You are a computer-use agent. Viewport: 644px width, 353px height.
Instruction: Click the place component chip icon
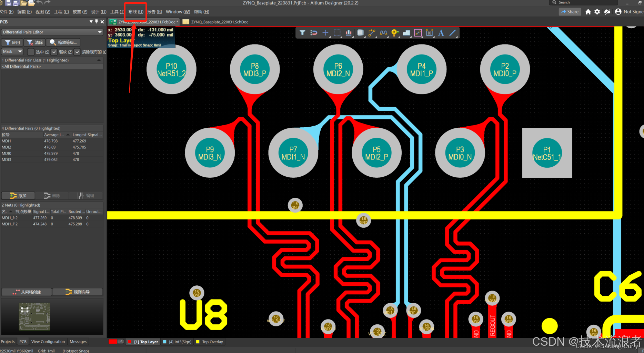coord(360,33)
